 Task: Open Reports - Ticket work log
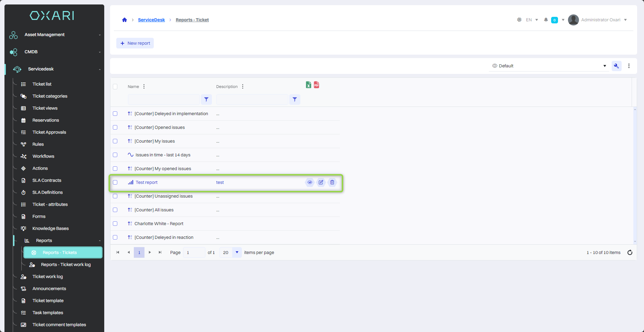pyautogui.click(x=66, y=265)
